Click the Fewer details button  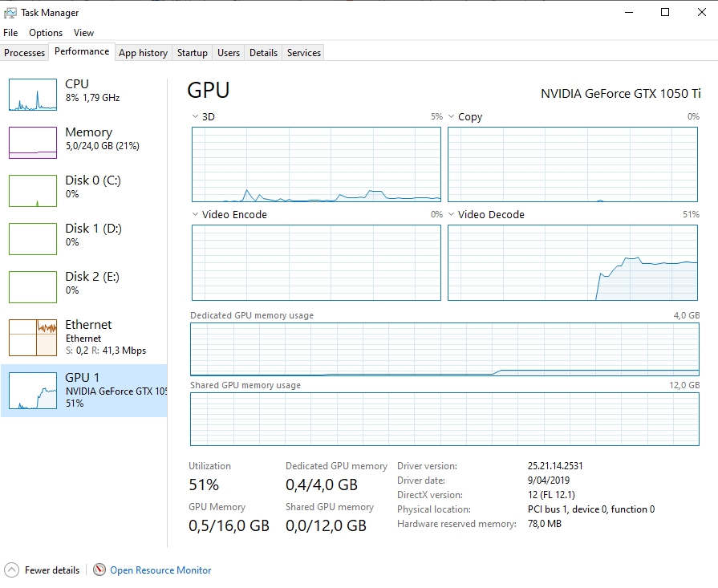pyautogui.click(x=52, y=570)
